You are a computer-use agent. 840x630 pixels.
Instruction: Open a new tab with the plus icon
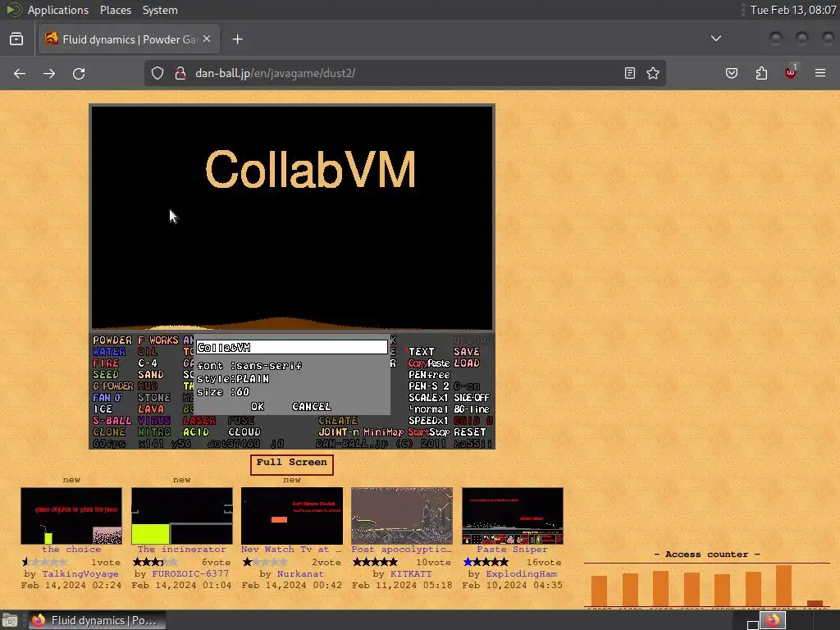[237, 39]
